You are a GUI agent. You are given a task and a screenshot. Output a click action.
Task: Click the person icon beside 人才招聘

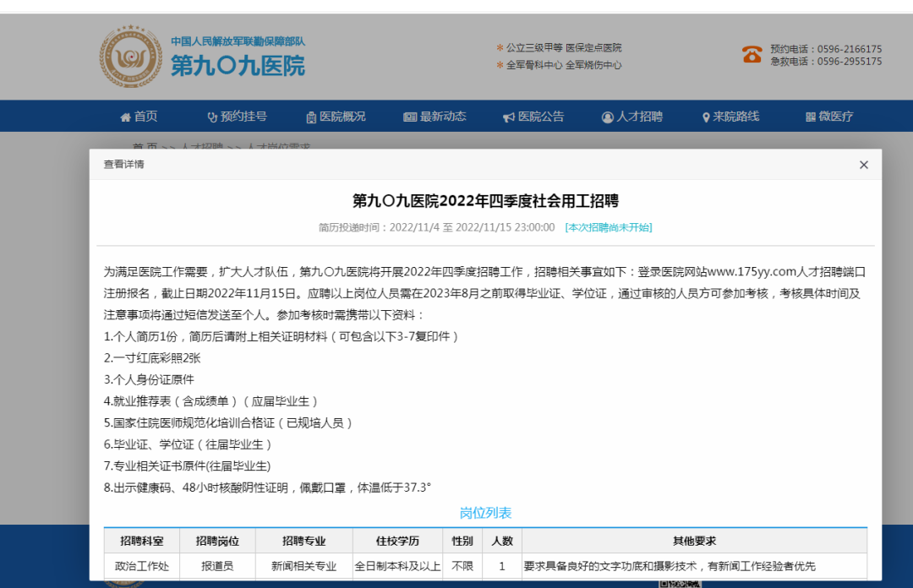click(x=607, y=117)
